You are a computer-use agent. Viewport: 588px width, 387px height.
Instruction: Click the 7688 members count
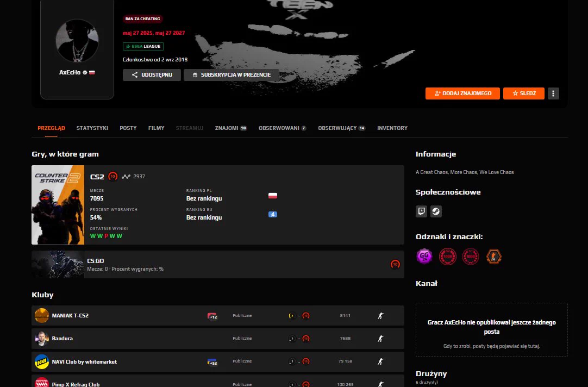pyautogui.click(x=345, y=338)
